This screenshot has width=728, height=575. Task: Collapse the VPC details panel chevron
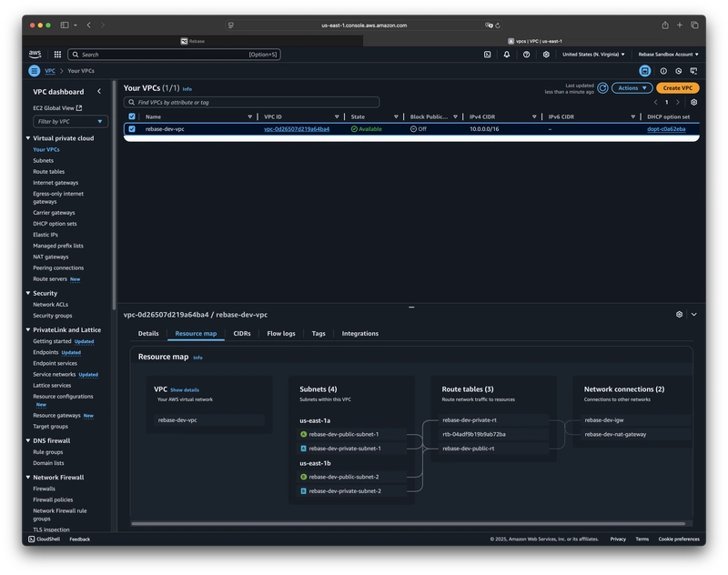pos(693,314)
